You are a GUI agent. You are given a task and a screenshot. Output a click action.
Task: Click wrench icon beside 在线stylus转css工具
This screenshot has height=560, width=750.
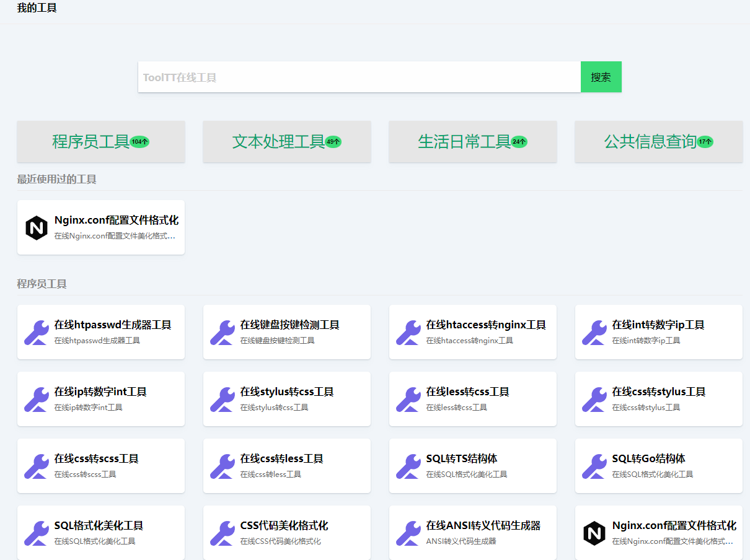coord(223,399)
